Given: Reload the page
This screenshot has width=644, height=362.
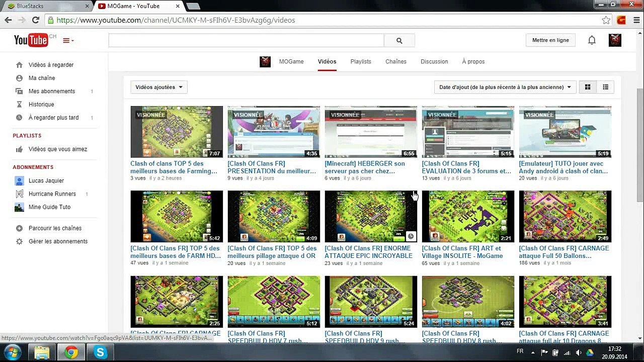Looking at the screenshot, I should pos(36,20).
